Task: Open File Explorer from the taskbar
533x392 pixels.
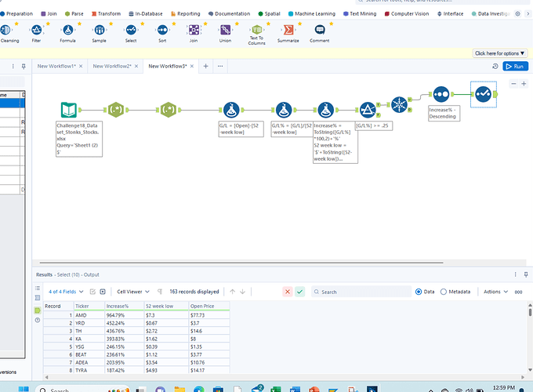Action: 179,390
